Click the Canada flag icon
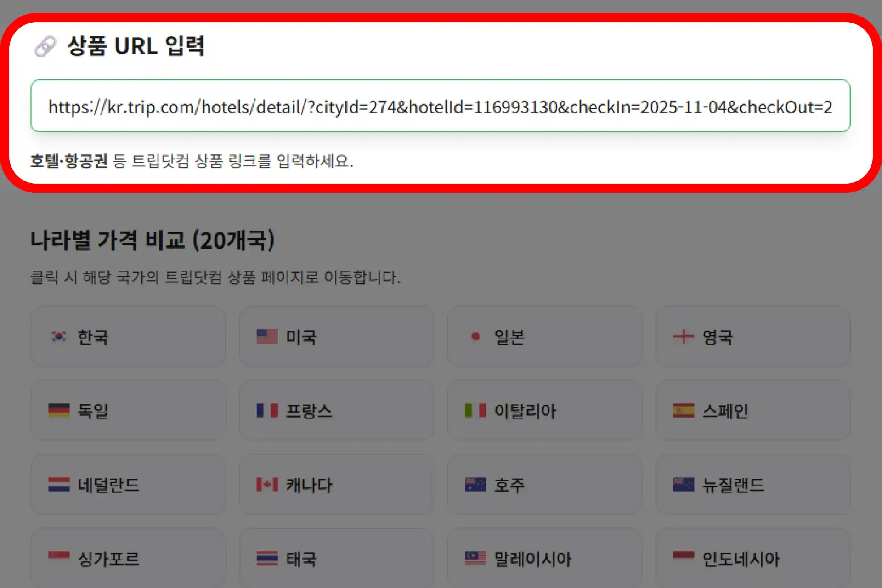Screen dimensions: 882x588 click(266, 484)
